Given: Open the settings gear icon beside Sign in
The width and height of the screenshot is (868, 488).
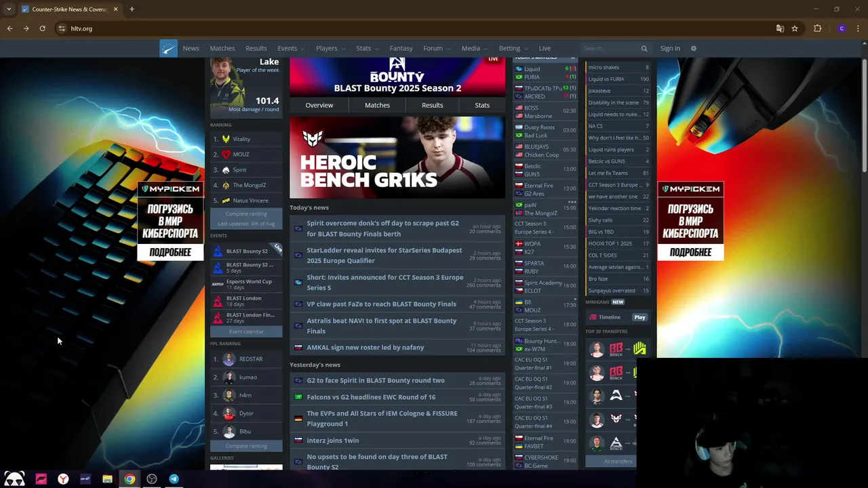Looking at the screenshot, I should pos(693,48).
